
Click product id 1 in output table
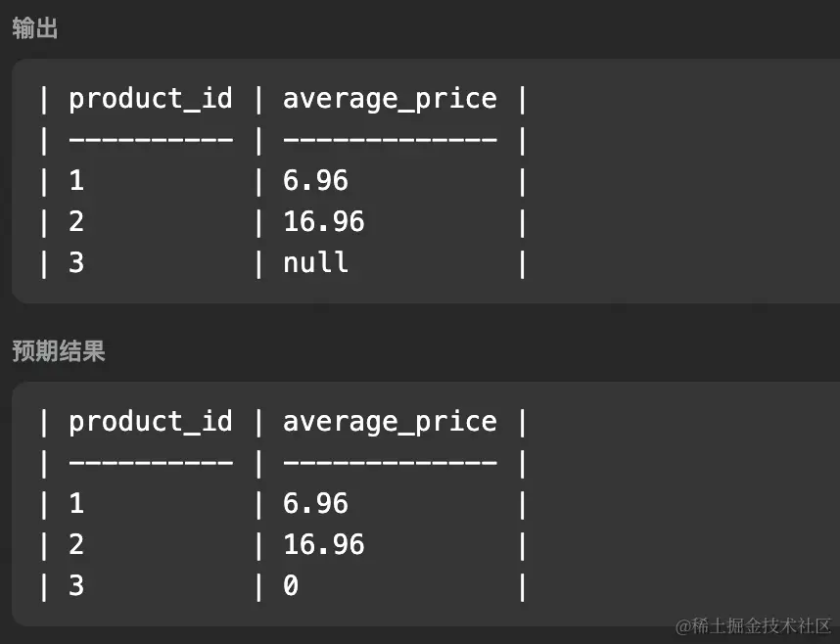point(76,180)
